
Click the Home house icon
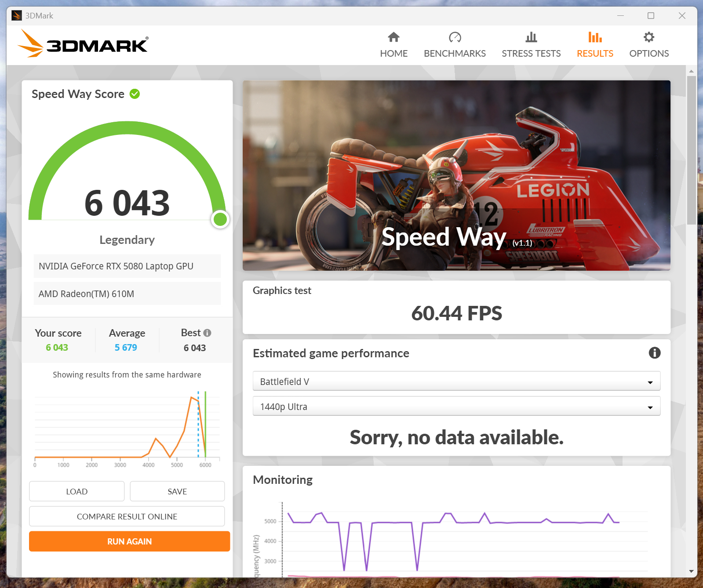pos(393,37)
